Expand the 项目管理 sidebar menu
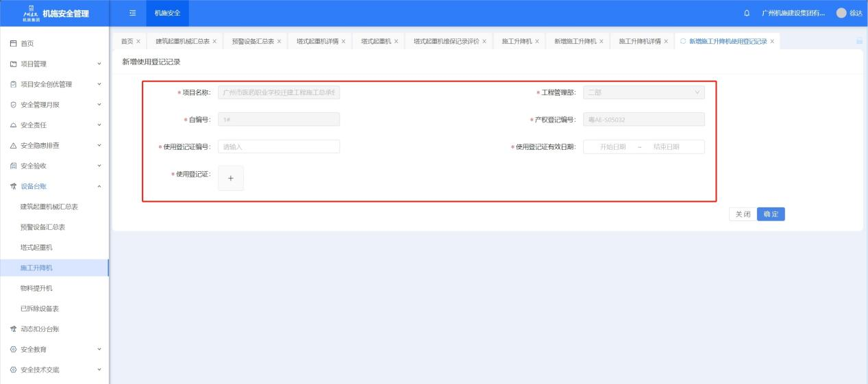 click(54, 64)
